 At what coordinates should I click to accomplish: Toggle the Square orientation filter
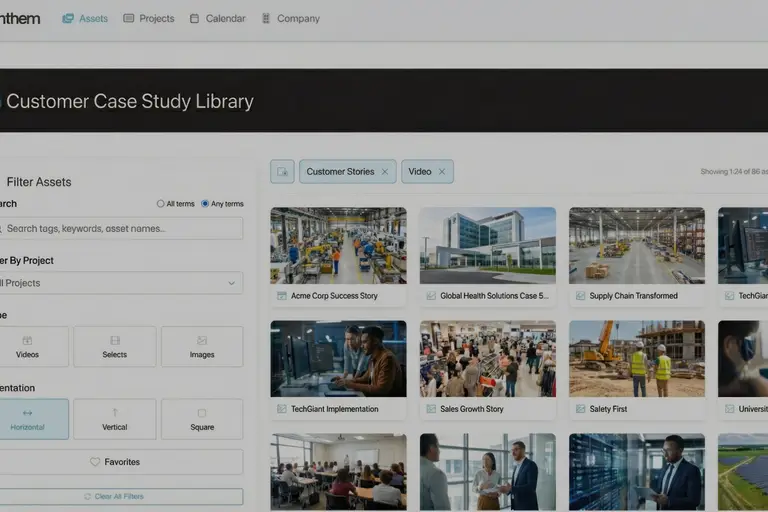click(x=202, y=419)
